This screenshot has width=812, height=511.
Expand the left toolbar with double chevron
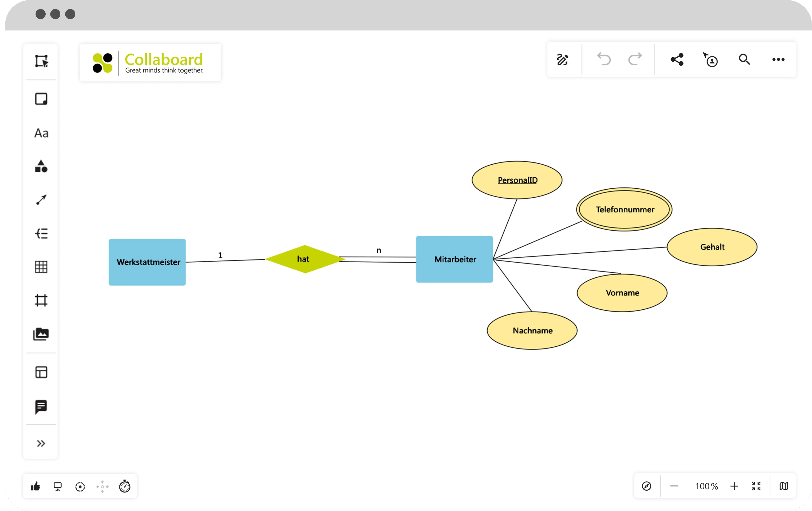click(41, 443)
